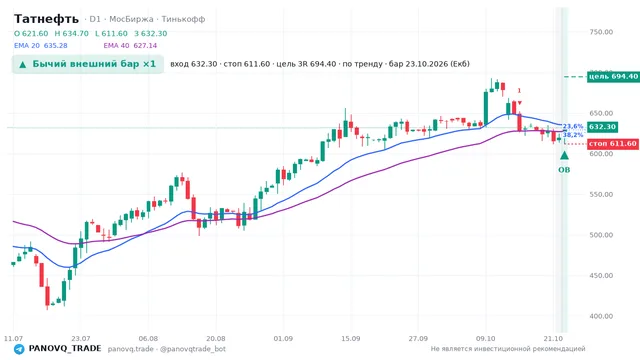Open the @panovqtrade_bot link

[193, 349]
